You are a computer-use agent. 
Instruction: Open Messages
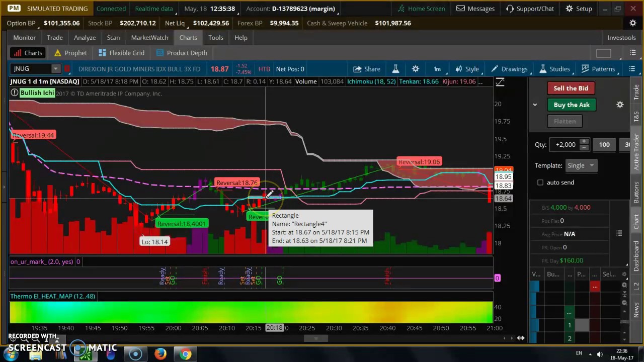click(475, 9)
